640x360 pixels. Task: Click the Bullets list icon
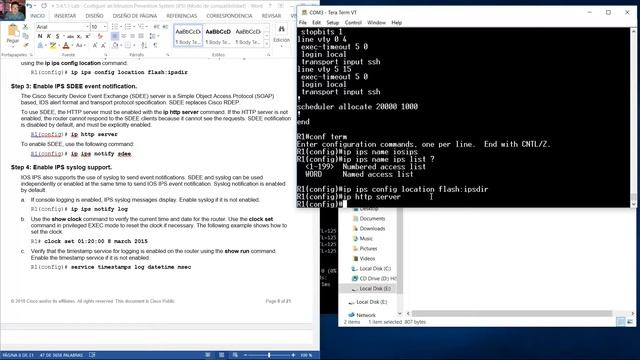click(x=116, y=27)
